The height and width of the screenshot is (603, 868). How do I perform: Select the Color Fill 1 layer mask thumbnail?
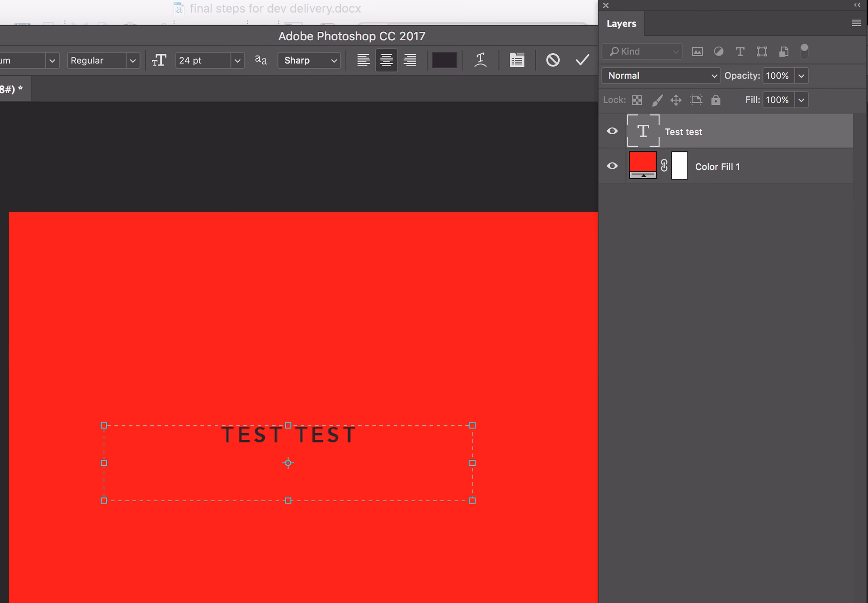click(679, 166)
